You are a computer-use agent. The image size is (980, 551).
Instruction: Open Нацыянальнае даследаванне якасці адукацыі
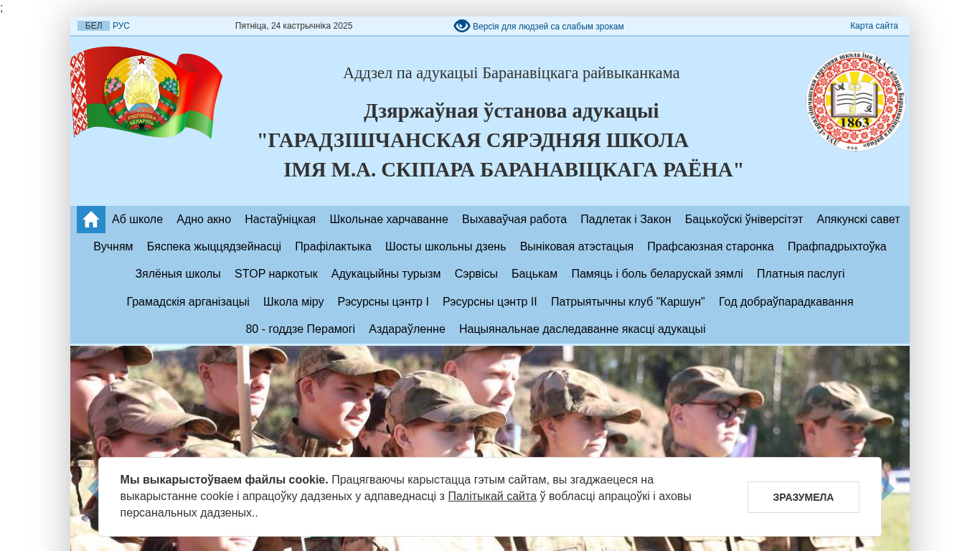click(583, 329)
